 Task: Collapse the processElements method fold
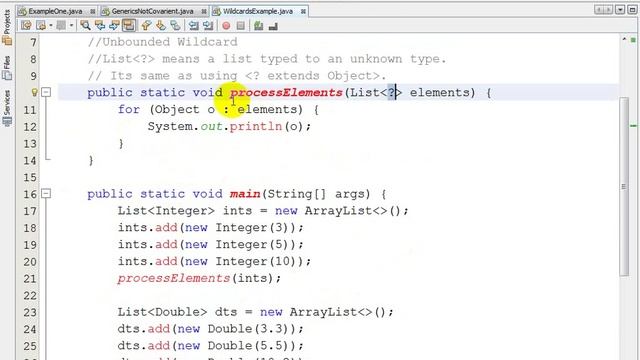coord(46,93)
